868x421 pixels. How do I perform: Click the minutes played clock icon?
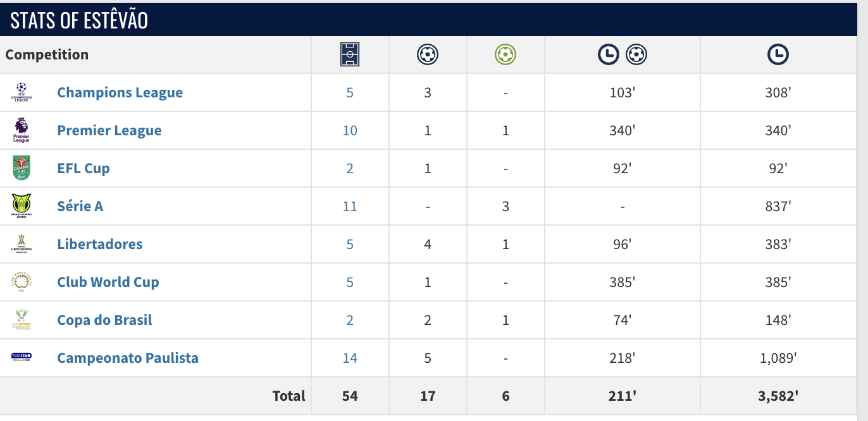[x=778, y=55]
